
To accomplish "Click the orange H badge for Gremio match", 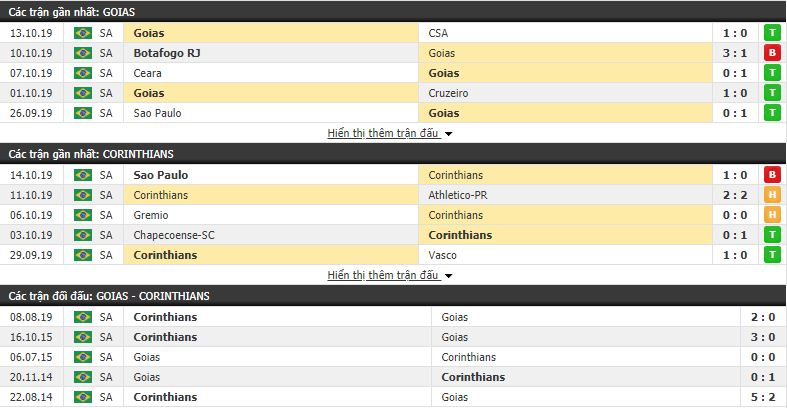I will (x=772, y=215).
